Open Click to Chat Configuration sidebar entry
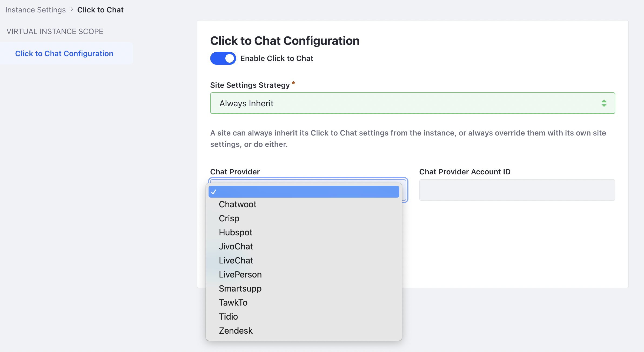 coord(64,53)
